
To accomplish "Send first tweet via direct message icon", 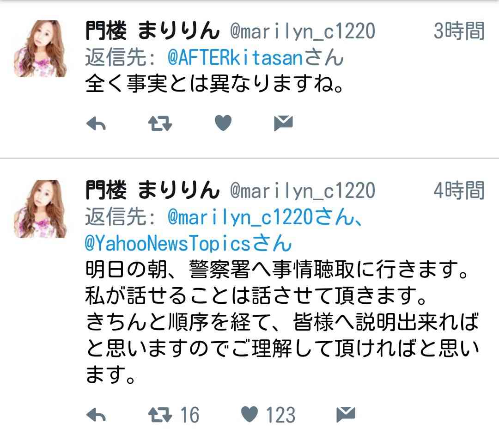I will click(x=283, y=123).
